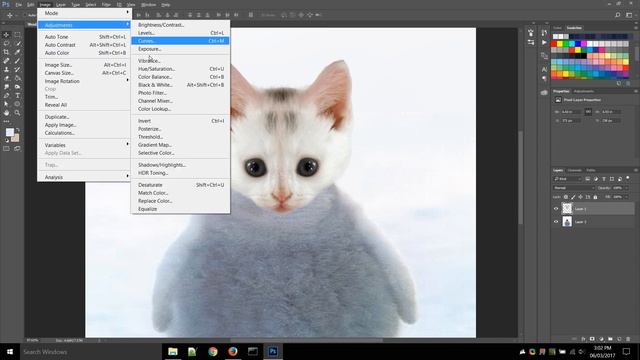Viewport: 640px width, 360px height.
Task: Add layer mask icon
Action: [x=592, y=339]
